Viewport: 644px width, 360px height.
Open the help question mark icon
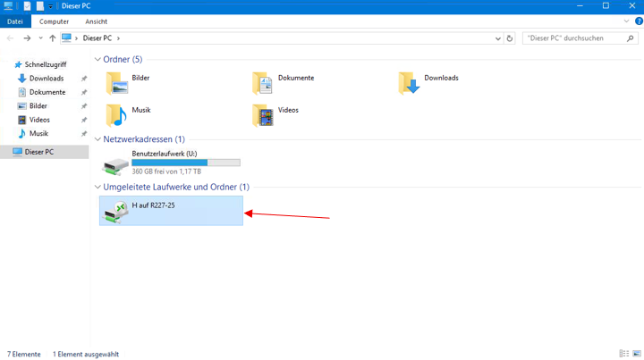tap(639, 21)
